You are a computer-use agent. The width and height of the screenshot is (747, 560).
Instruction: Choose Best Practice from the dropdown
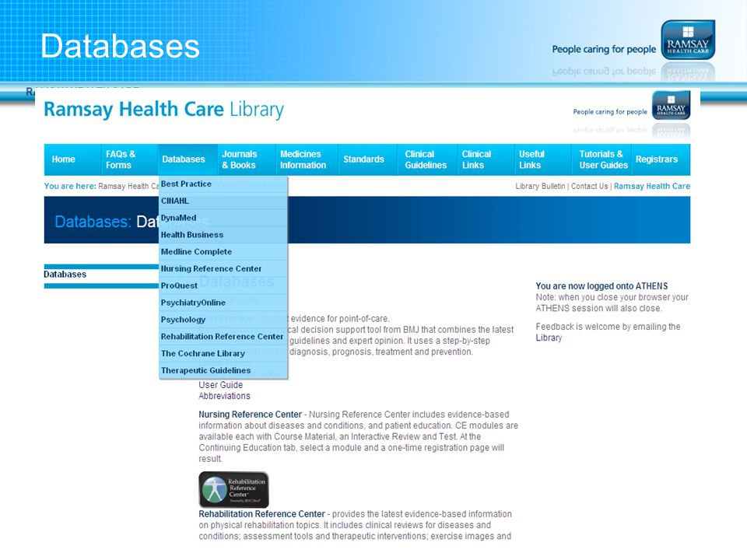tap(223, 184)
